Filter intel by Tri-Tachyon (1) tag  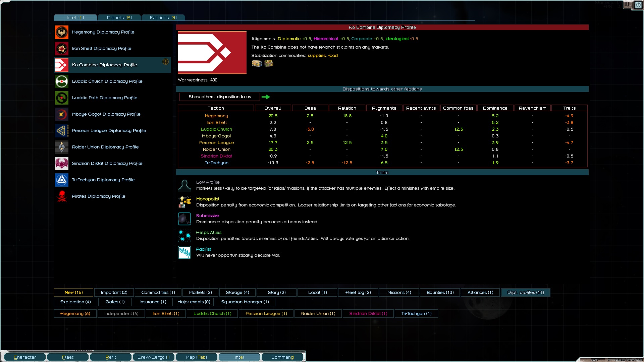coord(416,314)
